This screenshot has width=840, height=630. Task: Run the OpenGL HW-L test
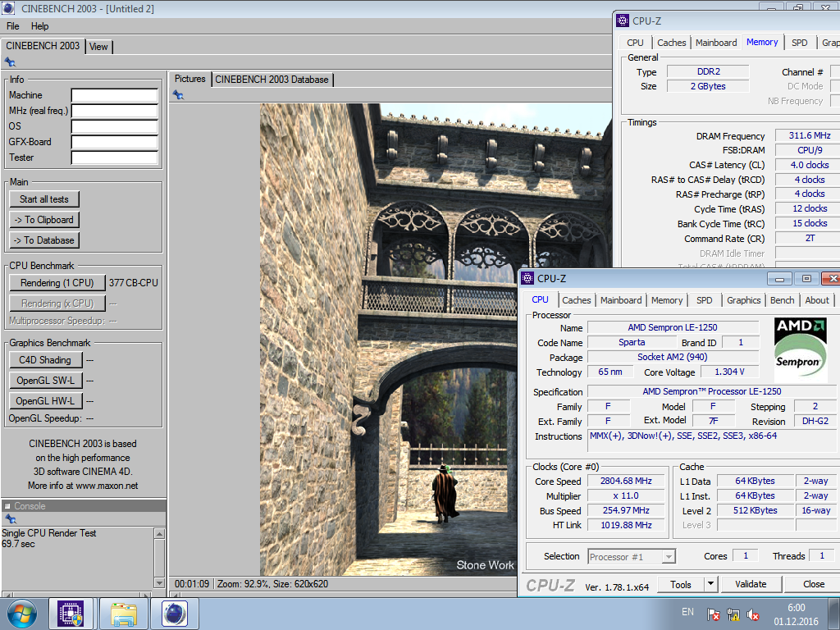coord(46,400)
